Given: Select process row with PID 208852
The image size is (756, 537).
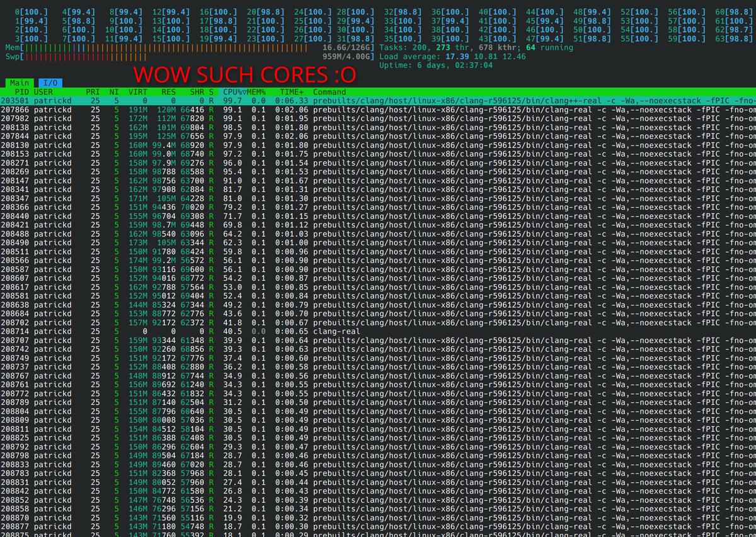Looking at the screenshot, I should pyautogui.click(x=378, y=500).
